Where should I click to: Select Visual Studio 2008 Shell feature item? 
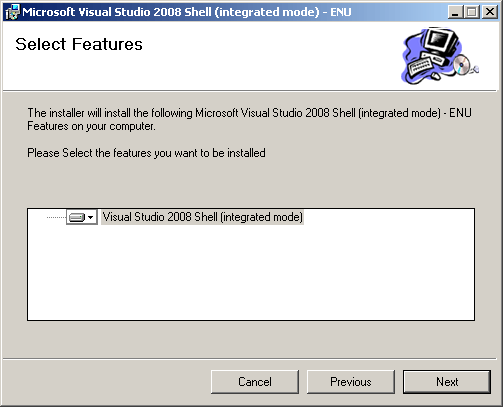[202, 217]
